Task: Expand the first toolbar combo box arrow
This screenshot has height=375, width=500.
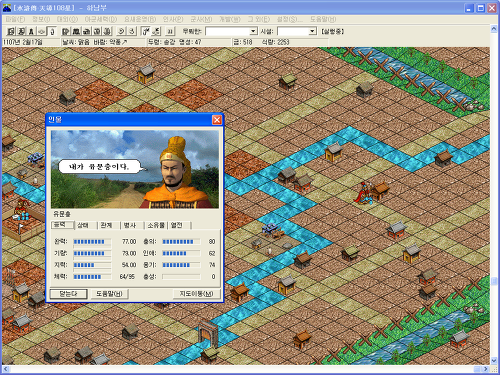Action: coord(253,31)
